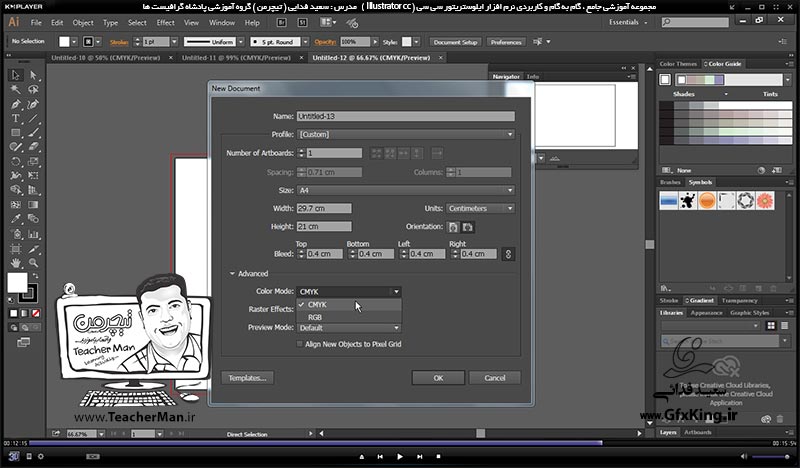Choose portrait orientation icon
This screenshot has height=468, width=800.
click(453, 227)
